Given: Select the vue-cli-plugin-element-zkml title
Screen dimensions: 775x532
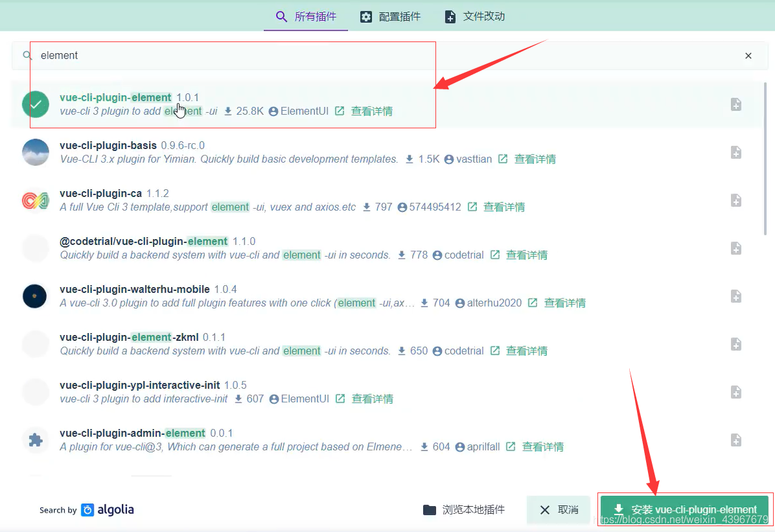Looking at the screenshot, I should pyautogui.click(x=129, y=337).
